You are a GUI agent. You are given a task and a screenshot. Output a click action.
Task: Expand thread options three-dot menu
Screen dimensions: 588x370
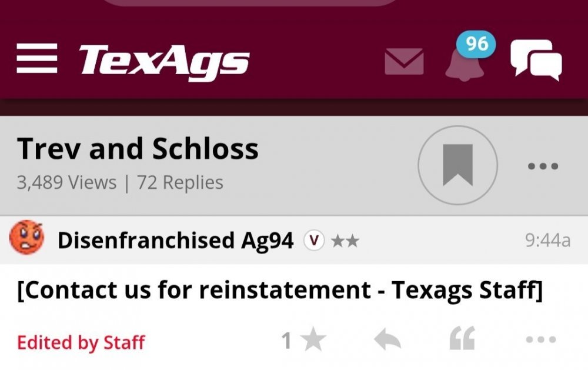coord(542,166)
